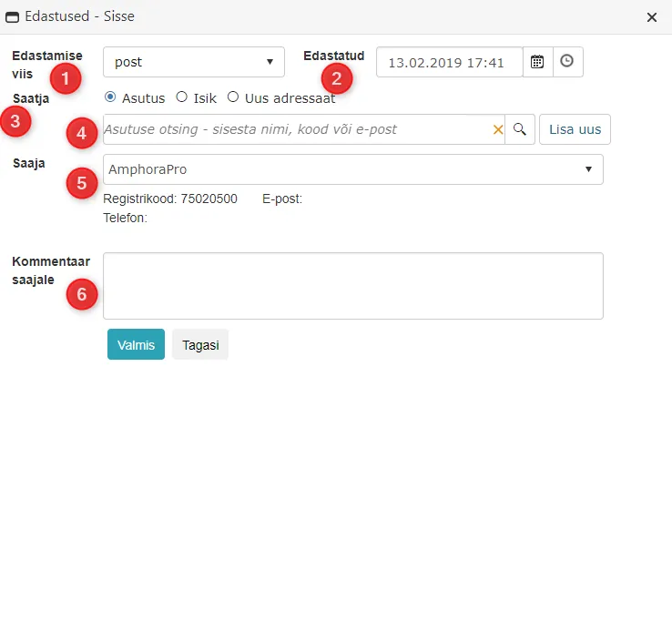Click the AmphoraPro dropdown arrow

pyautogui.click(x=589, y=169)
